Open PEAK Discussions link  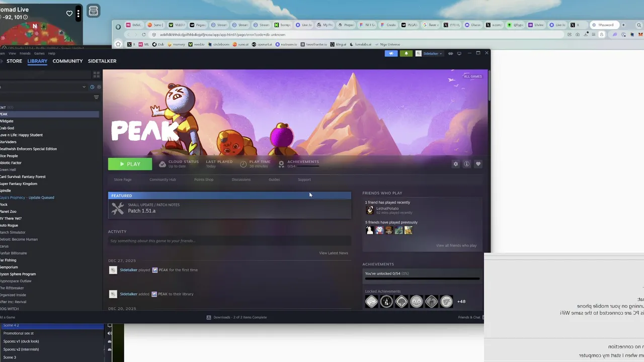241,179
